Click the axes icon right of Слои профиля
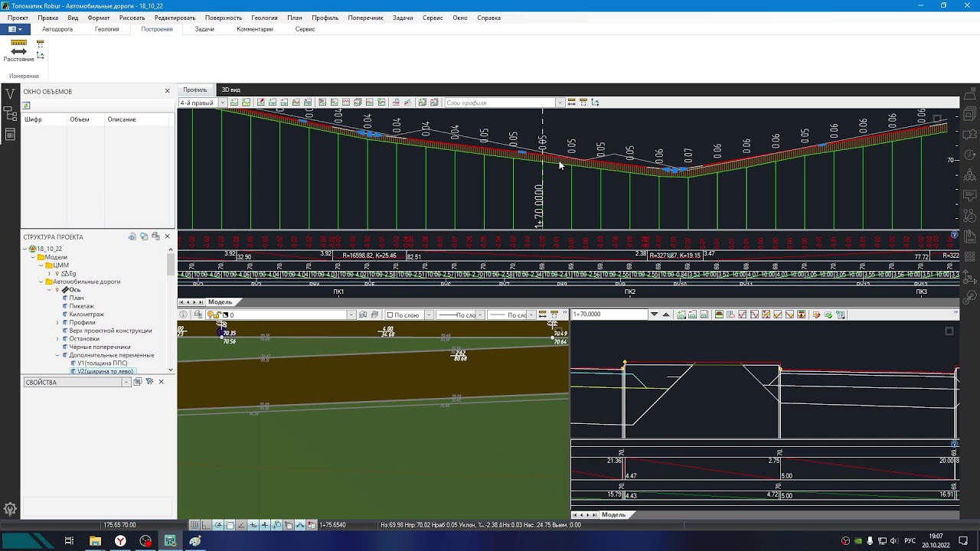This screenshot has width=980, height=551. click(595, 103)
